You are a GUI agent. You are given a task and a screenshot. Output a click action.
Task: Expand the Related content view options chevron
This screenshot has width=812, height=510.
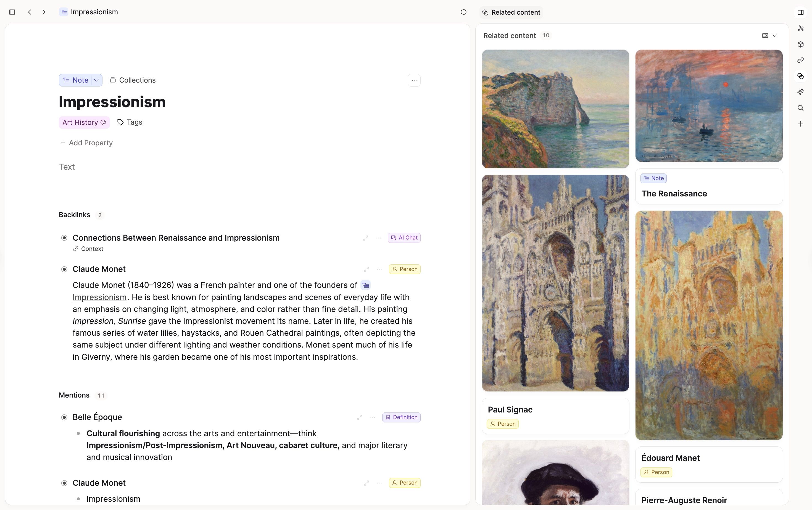pos(774,35)
